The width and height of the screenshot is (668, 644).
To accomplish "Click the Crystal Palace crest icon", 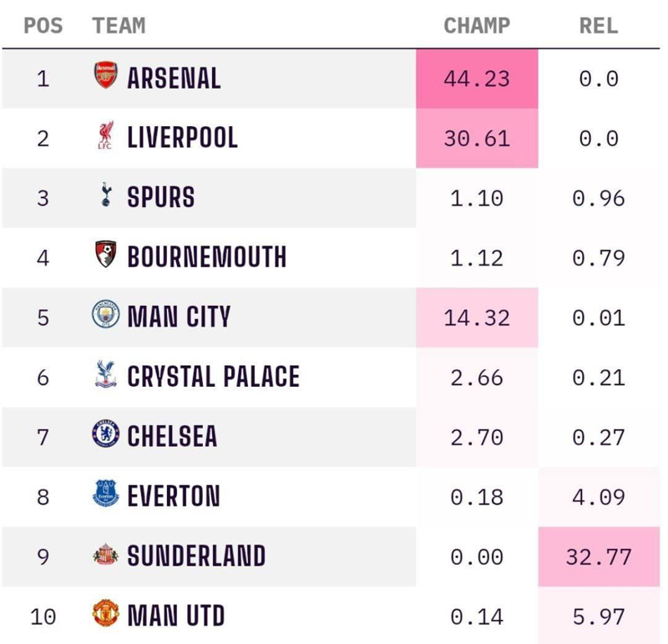I will (x=105, y=376).
